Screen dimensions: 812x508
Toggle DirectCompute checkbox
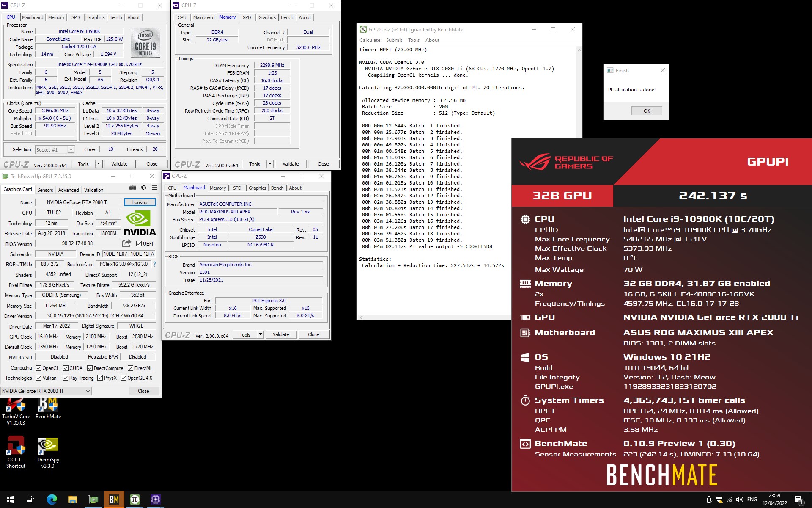tap(90, 368)
